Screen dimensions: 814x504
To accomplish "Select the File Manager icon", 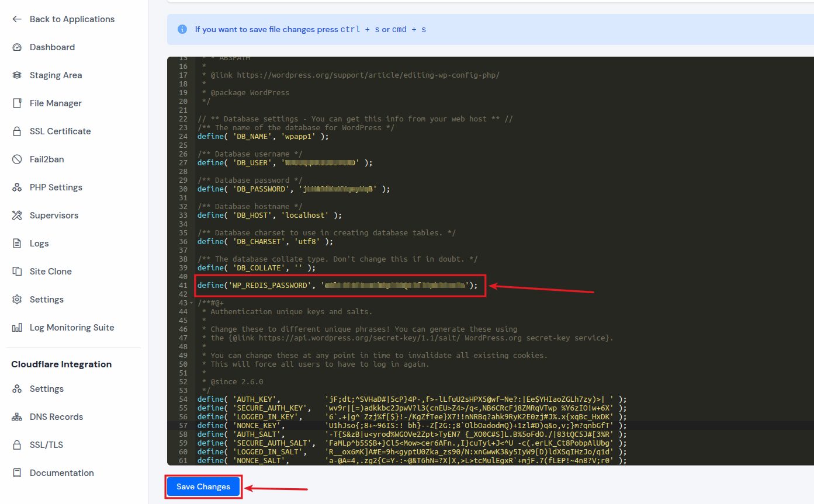I will click(x=16, y=103).
